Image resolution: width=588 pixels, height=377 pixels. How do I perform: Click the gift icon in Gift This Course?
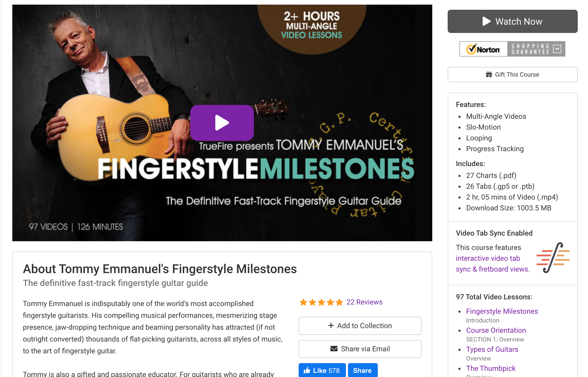pyautogui.click(x=489, y=75)
